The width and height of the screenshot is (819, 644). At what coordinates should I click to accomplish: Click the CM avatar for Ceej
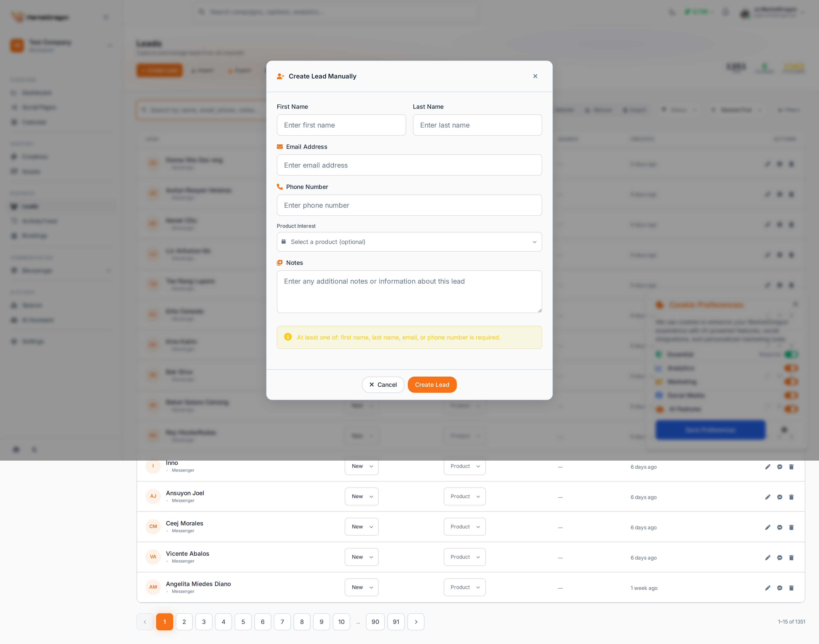(153, 526)
